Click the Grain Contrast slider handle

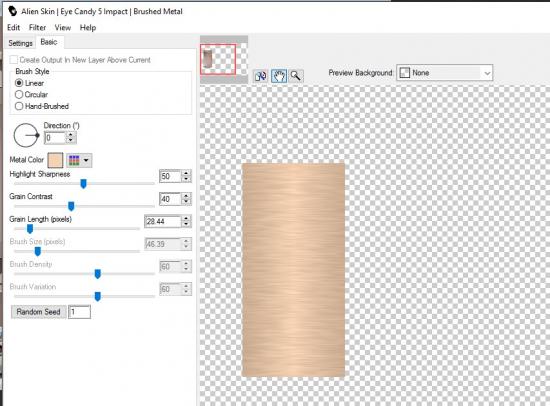[71, 206]
